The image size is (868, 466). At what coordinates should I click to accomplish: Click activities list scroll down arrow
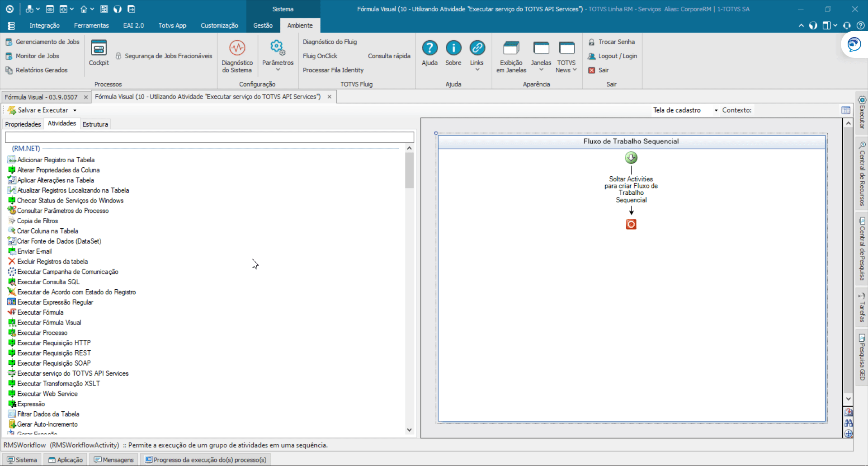click(409, 430)
